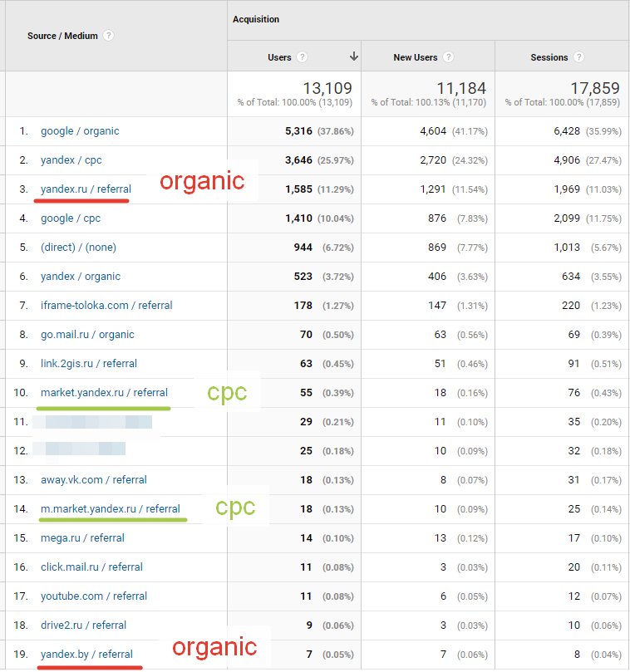
Task: Open the (direct) / (none) link
Action: 78,248
